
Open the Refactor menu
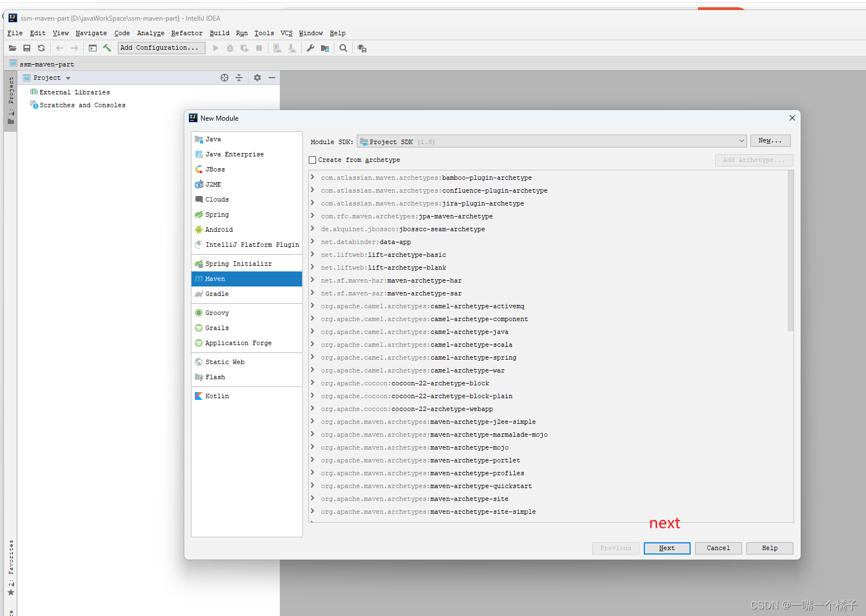(186, 33)
